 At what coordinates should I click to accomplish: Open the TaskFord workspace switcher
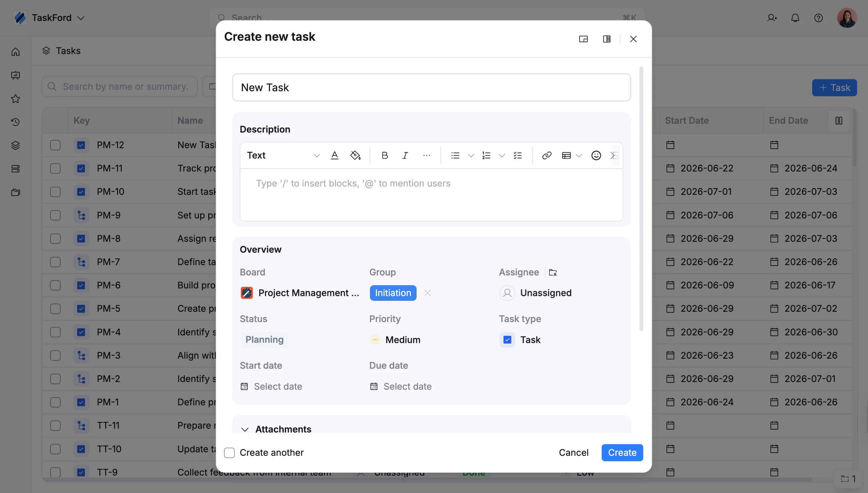[49, 18]
